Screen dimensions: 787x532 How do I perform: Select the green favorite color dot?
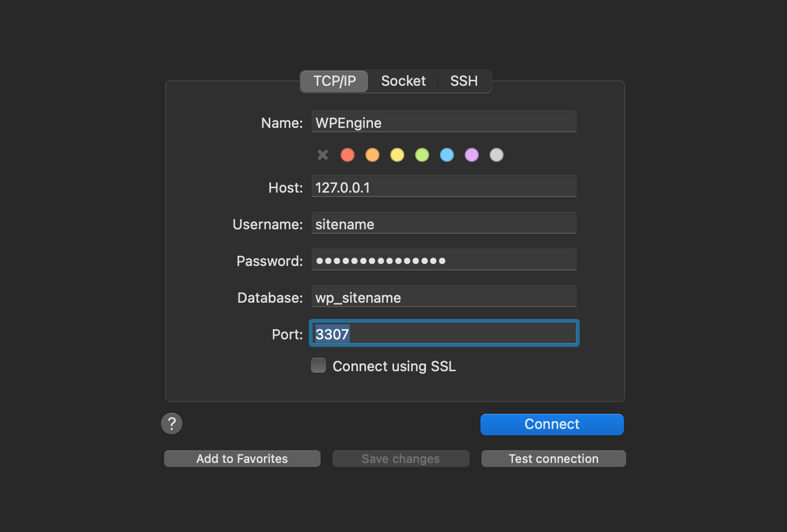pyautogui.click(x=422, y=155)
